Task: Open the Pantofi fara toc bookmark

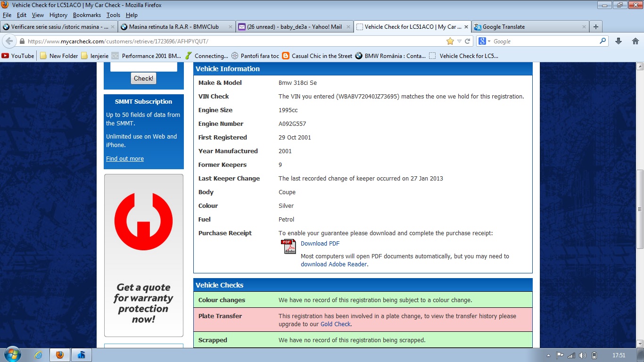Action: (255, 56)
